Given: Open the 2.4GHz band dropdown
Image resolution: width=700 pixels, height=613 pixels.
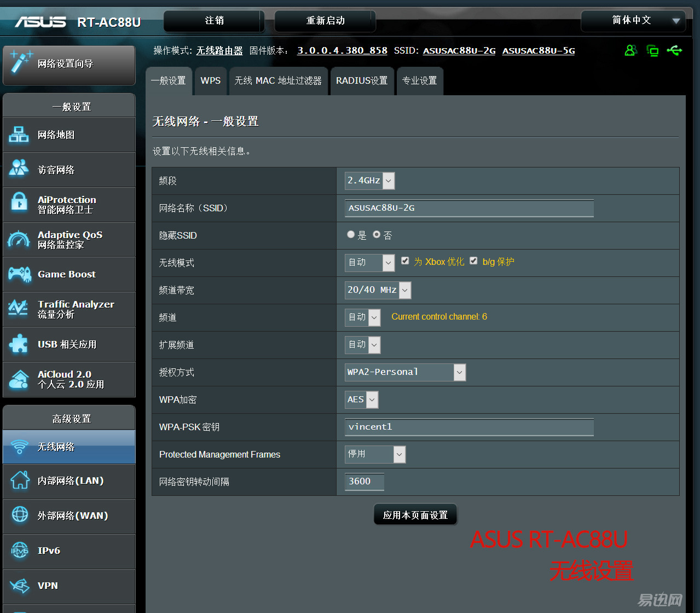Looking at the screenshot, I should 369,181.
